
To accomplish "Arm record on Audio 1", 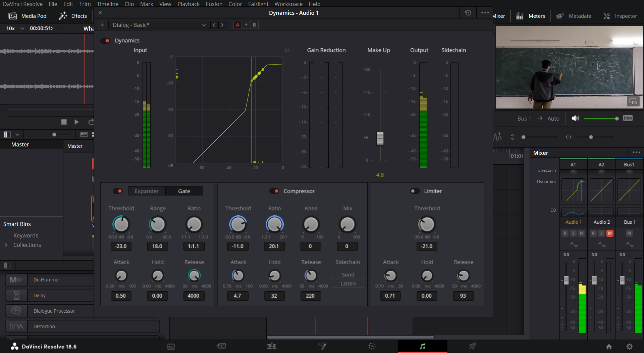I will coord(565,233).
